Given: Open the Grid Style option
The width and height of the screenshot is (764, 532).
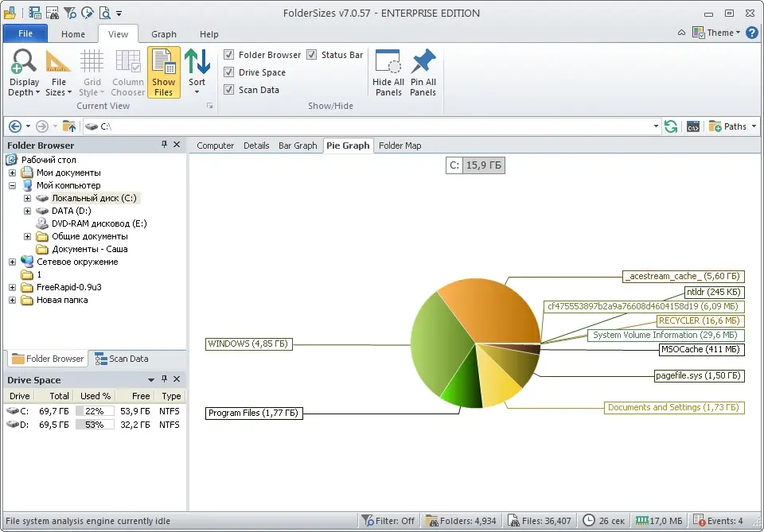Looking at the screenshot, I should point(92,72).
